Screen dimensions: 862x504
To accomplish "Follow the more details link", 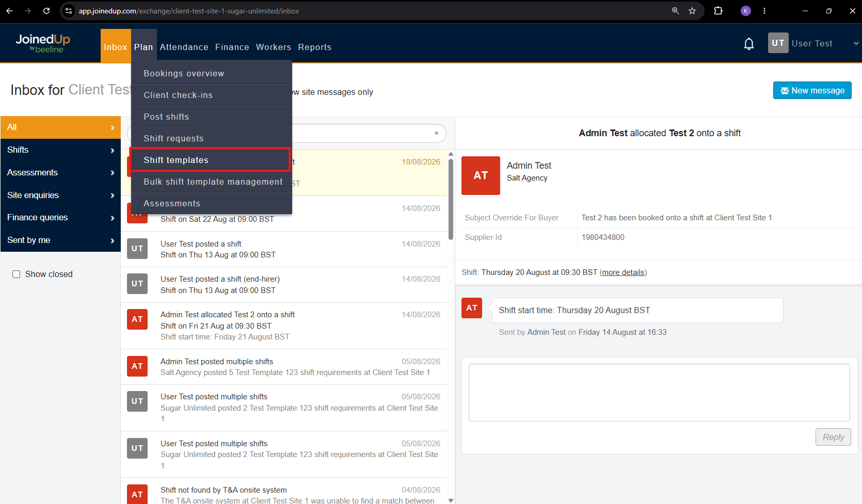I will tap(623, 272).
